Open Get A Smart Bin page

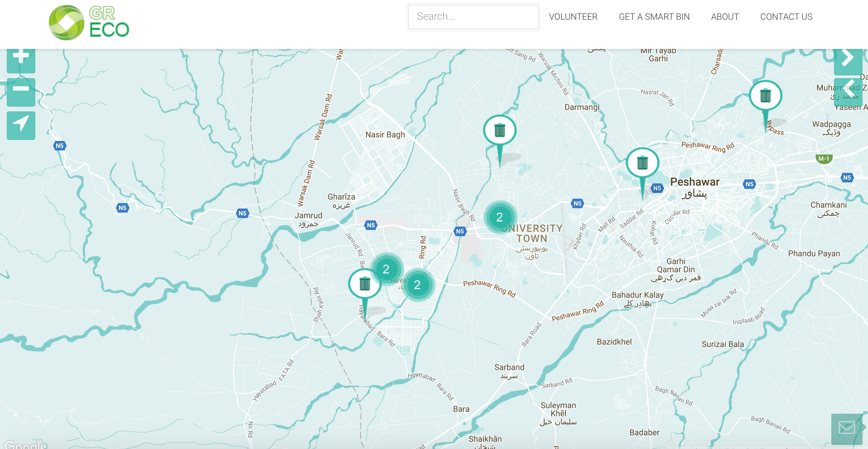(654, 17)
